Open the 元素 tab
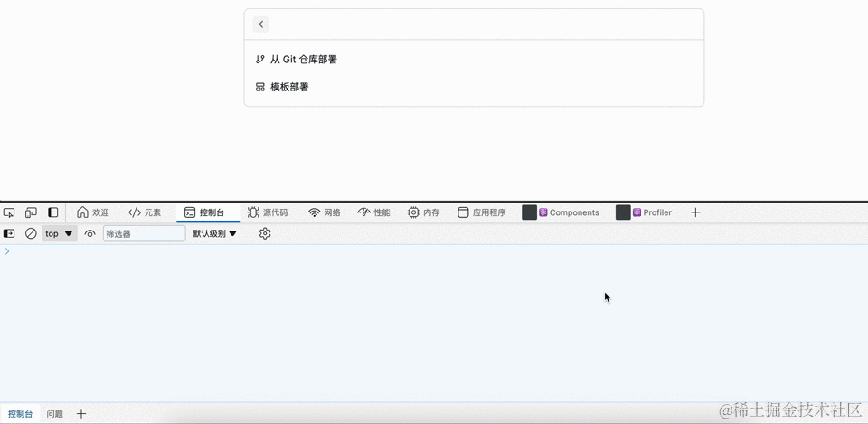Screen dimensions: 868x424 click(x=145, y=212)
